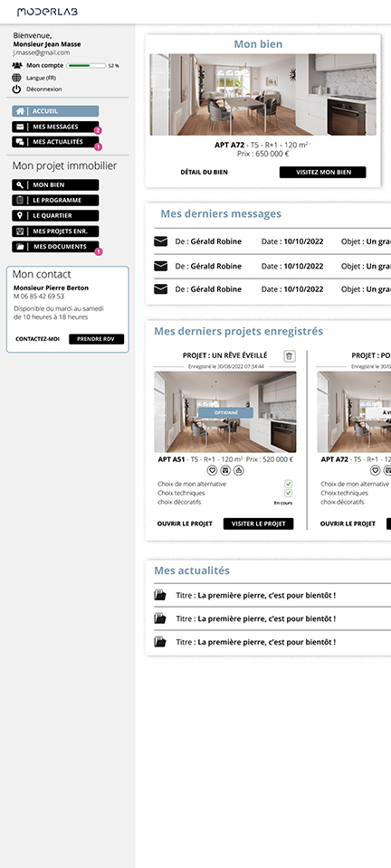The width and height of the screenshot is (391, 868).
Task: Click the Prendre RDV button
Action: point(96,339)
